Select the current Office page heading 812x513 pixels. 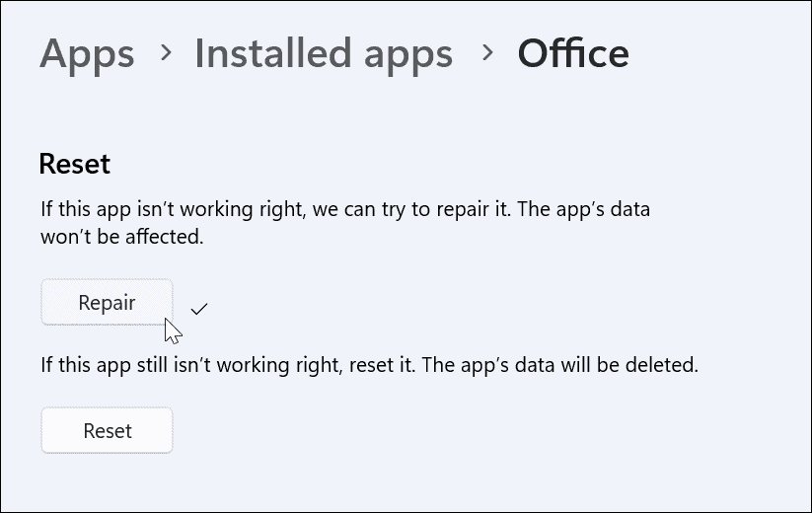[x=573, y=53]
